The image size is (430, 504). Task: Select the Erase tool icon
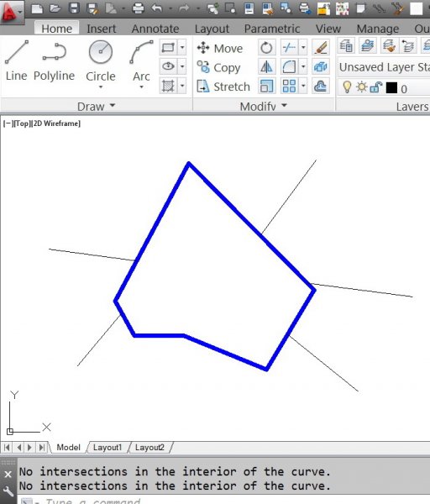pyautogui.click(x=321, y=48)
